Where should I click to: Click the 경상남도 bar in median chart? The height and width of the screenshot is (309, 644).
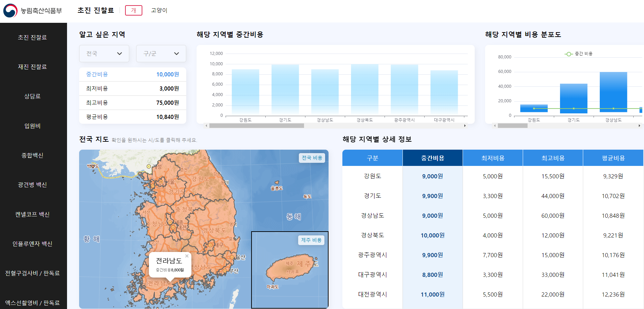[325, 92]
